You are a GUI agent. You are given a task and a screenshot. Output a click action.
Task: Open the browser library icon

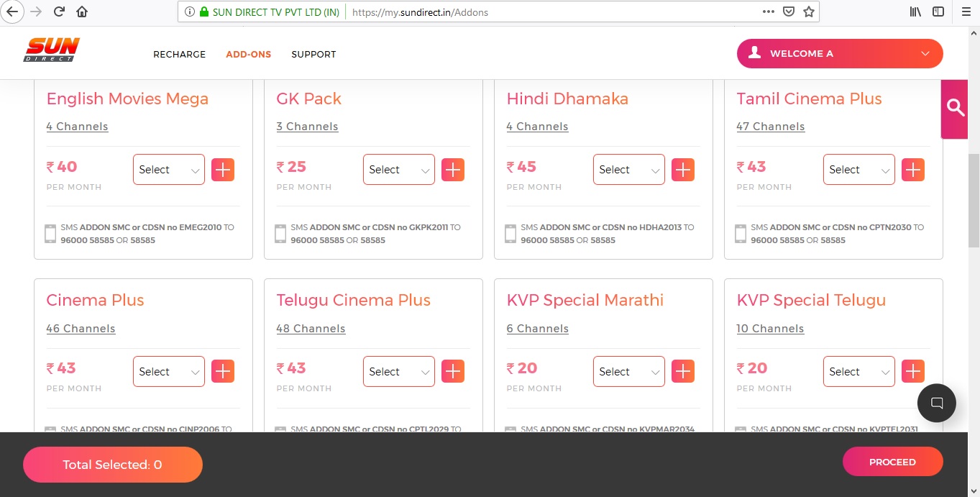click(915, 12)
